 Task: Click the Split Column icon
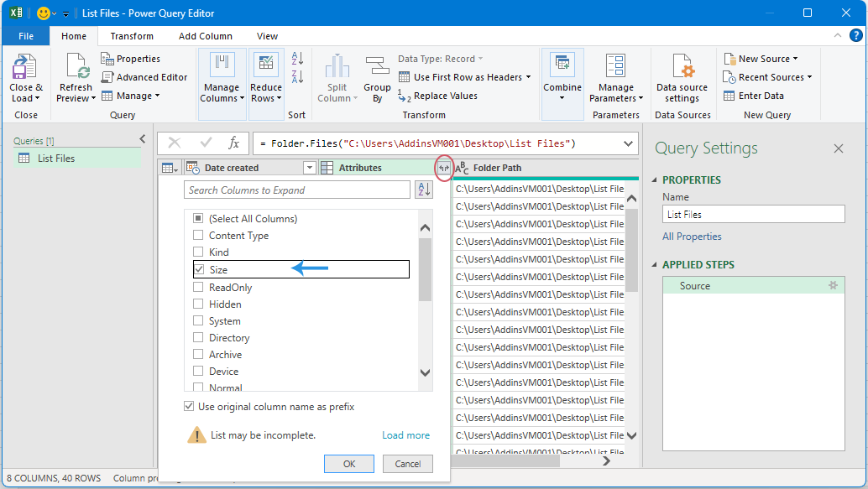[337, 65]
